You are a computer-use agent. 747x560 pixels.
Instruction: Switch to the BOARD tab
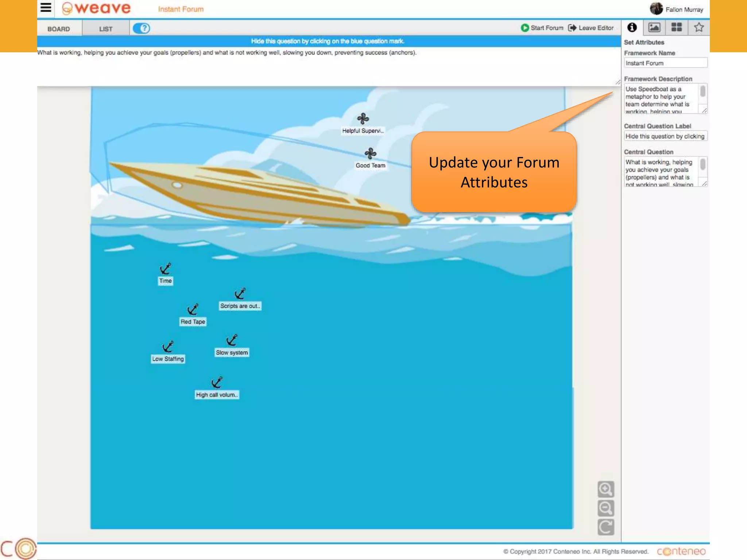(59, 29)
